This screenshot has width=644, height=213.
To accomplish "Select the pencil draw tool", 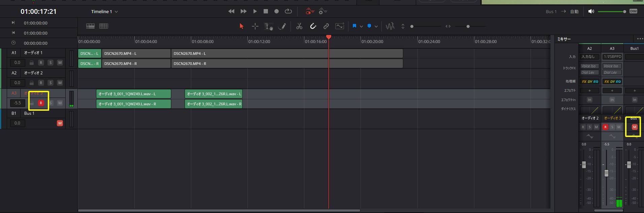I will (283, 26).
